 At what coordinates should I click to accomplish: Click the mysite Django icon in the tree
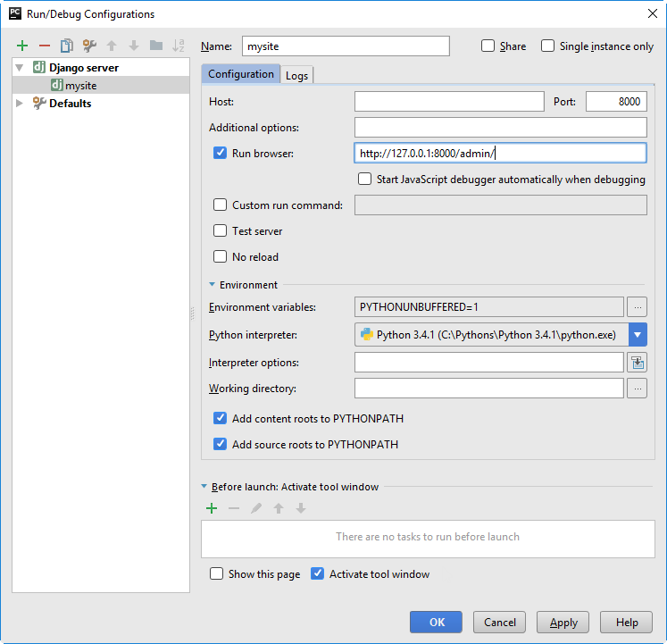(56, 85)
